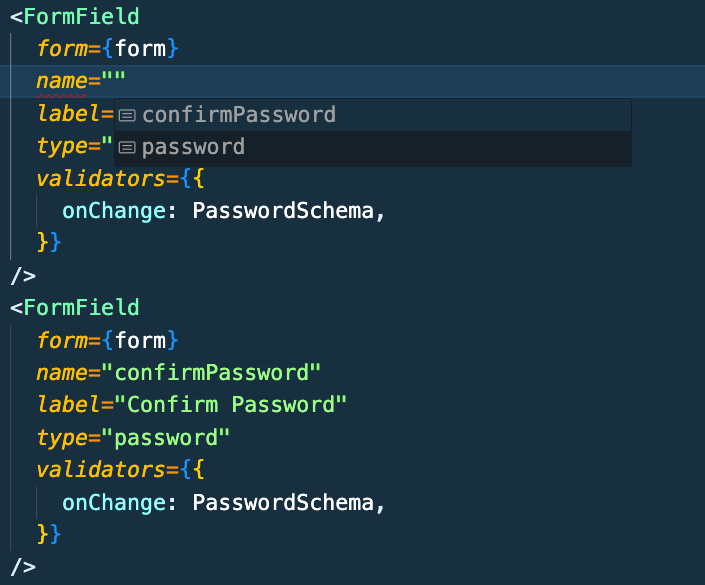705x585 pixels.
Task: Click the first PasswordSchema reference
Action: pyautogui.click(x=283, y=210)
